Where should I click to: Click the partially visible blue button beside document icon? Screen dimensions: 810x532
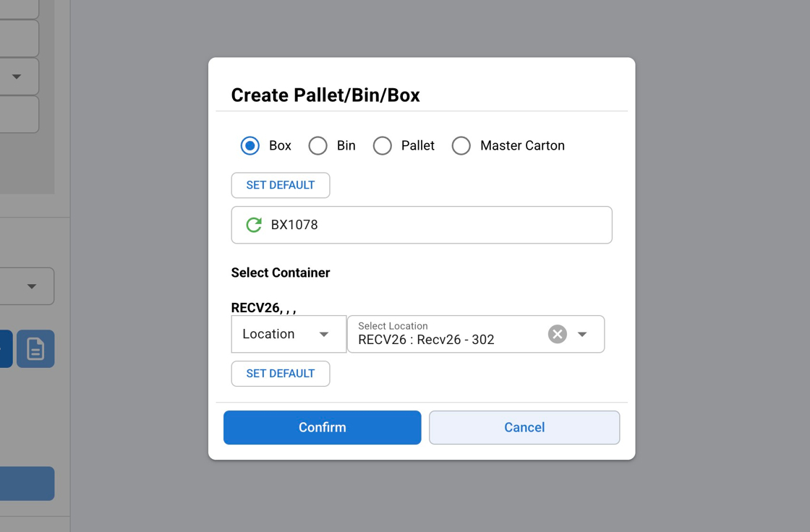pyautogui.click(x=5, y=349)
